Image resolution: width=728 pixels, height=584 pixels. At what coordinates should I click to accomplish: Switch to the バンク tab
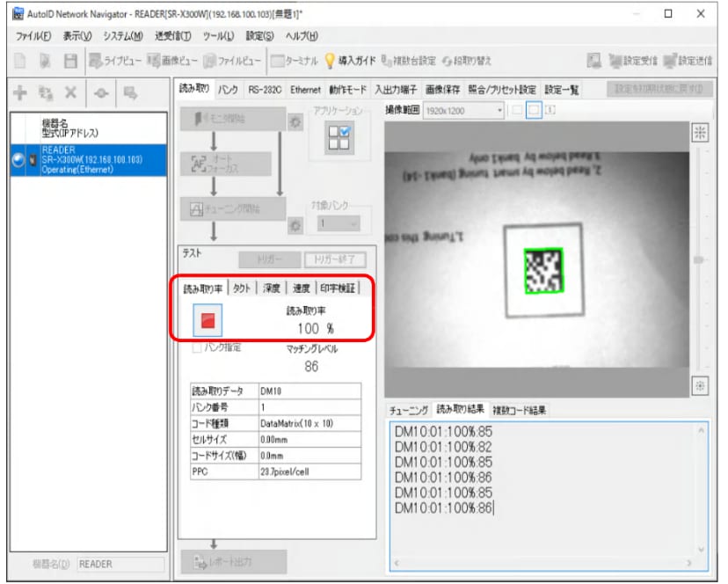228,90
